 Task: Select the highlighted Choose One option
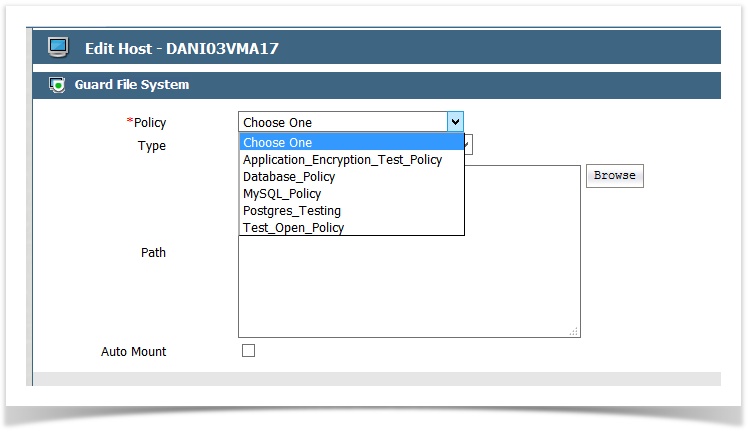coord(351,143)
